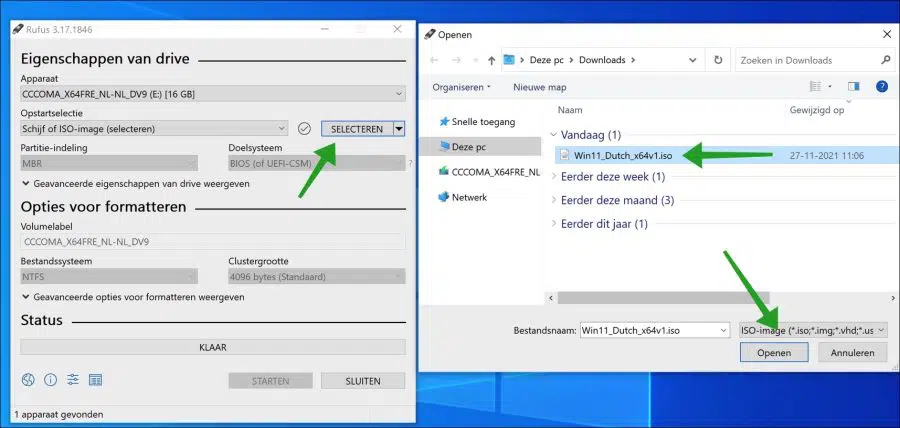Click the Zoeken in Downloads search field
900x428 pixels.
click(x=808, y=60)
